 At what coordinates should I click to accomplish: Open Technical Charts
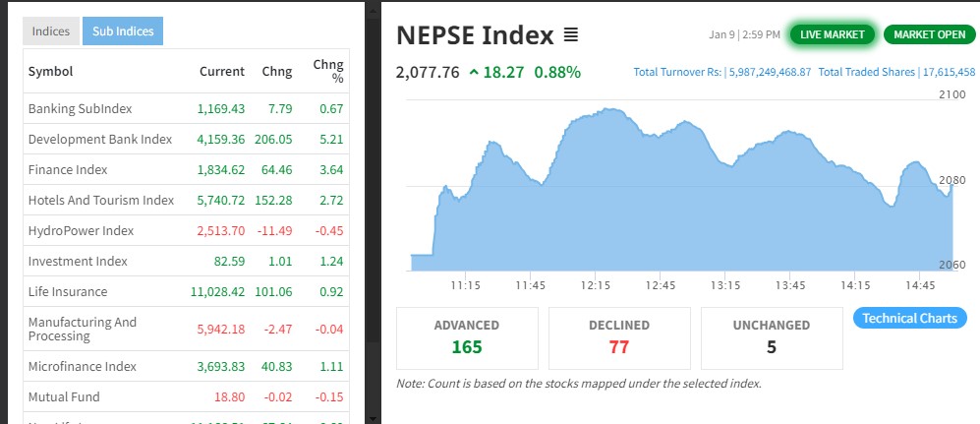click(x=910, y=318)
